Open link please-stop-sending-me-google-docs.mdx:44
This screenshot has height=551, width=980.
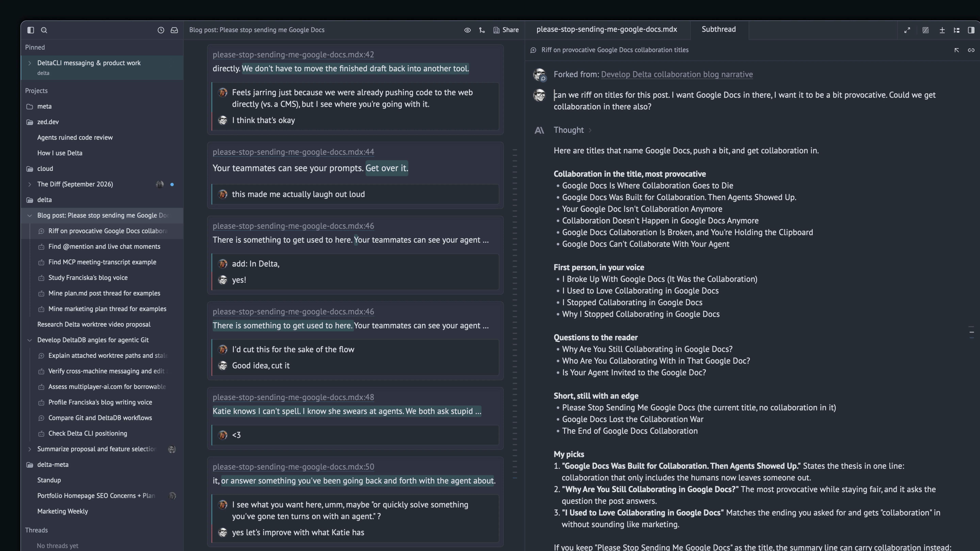click(293, 152)
